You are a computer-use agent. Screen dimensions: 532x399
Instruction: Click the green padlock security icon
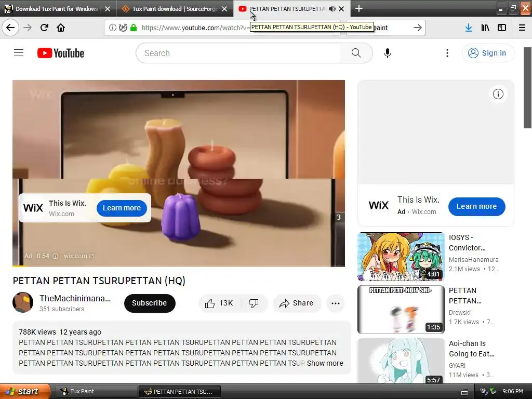[x=134, y=28]
